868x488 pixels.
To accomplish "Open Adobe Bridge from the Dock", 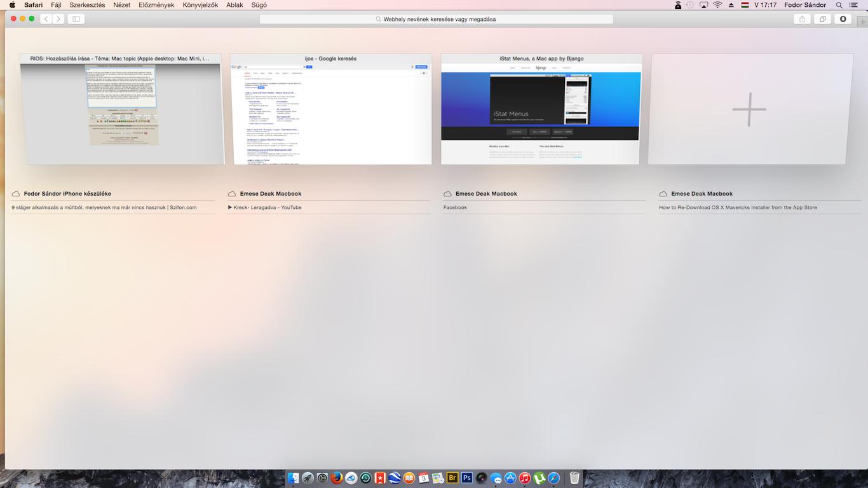I will pyautogui.click(x=452, y=478).
